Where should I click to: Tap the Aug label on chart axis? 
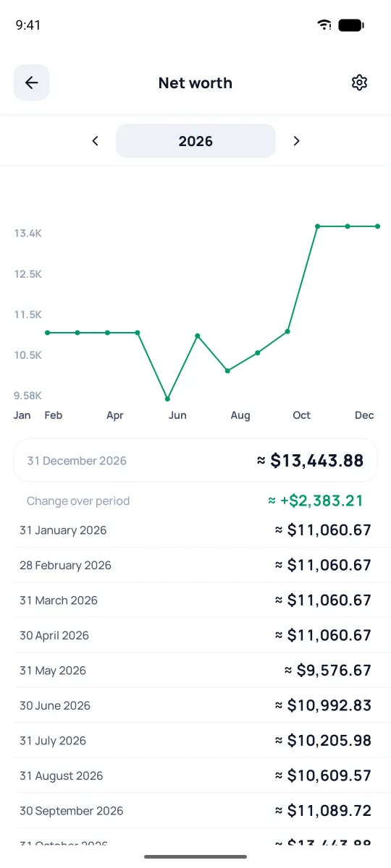click(x=240, y=415)
